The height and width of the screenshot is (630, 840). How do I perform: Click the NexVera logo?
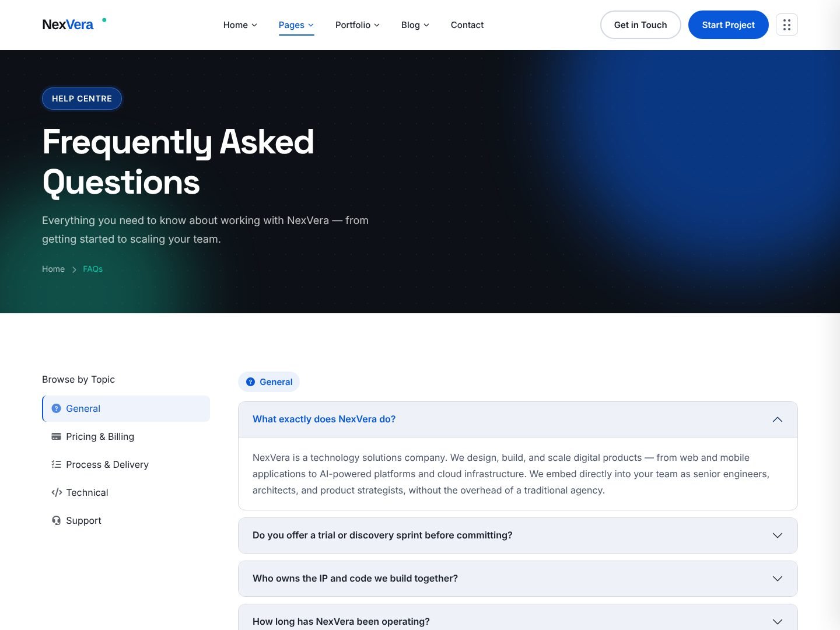(74, 24)
